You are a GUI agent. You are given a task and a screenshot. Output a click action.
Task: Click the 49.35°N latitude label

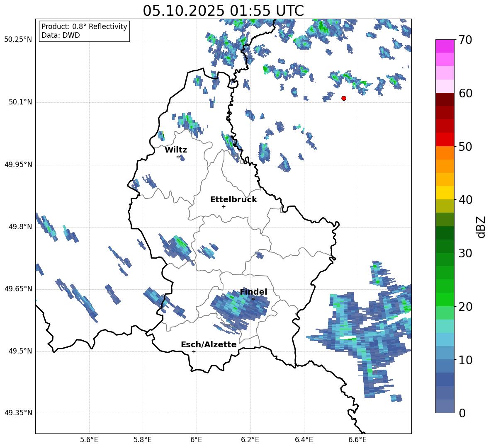19,413
